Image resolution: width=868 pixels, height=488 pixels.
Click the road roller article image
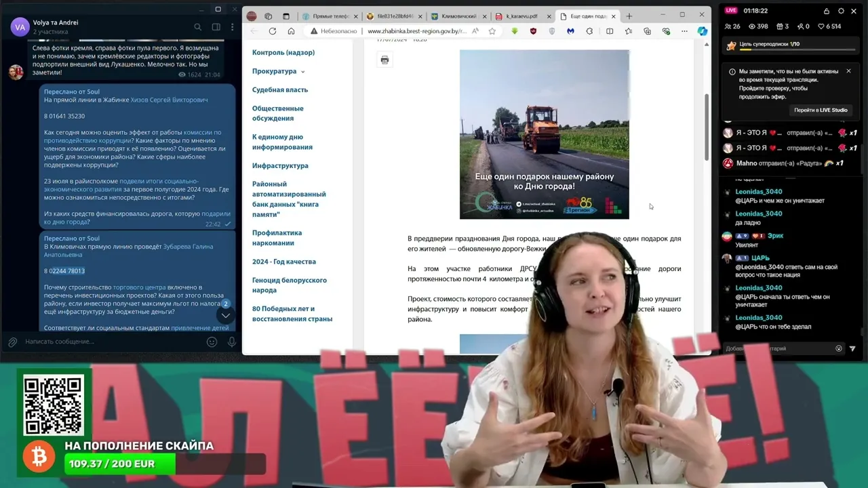point(545,134)
